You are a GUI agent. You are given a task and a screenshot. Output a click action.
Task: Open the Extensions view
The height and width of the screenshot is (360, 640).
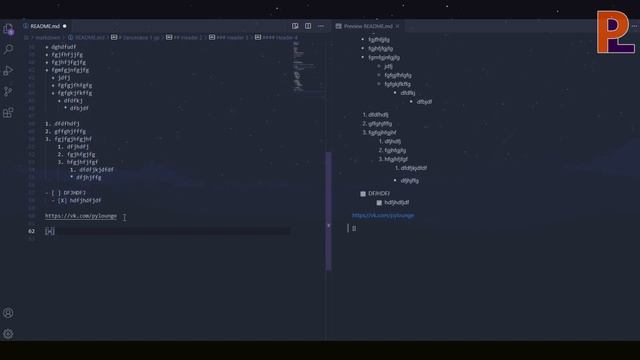8,113
